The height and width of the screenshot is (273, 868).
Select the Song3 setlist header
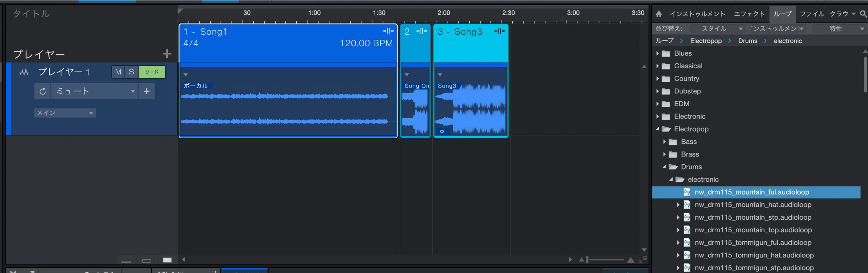point(471,43)
